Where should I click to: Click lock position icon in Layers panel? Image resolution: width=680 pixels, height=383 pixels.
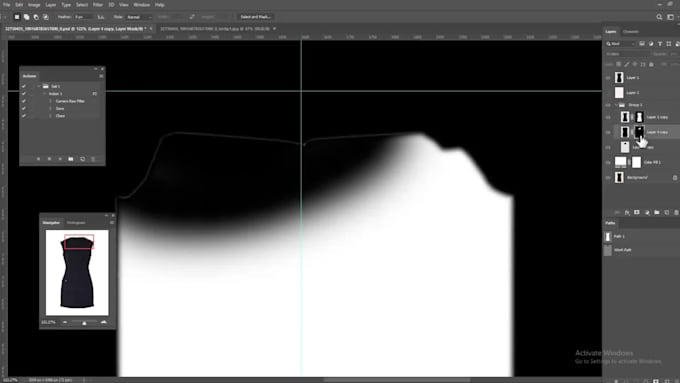tap(635, 64)
